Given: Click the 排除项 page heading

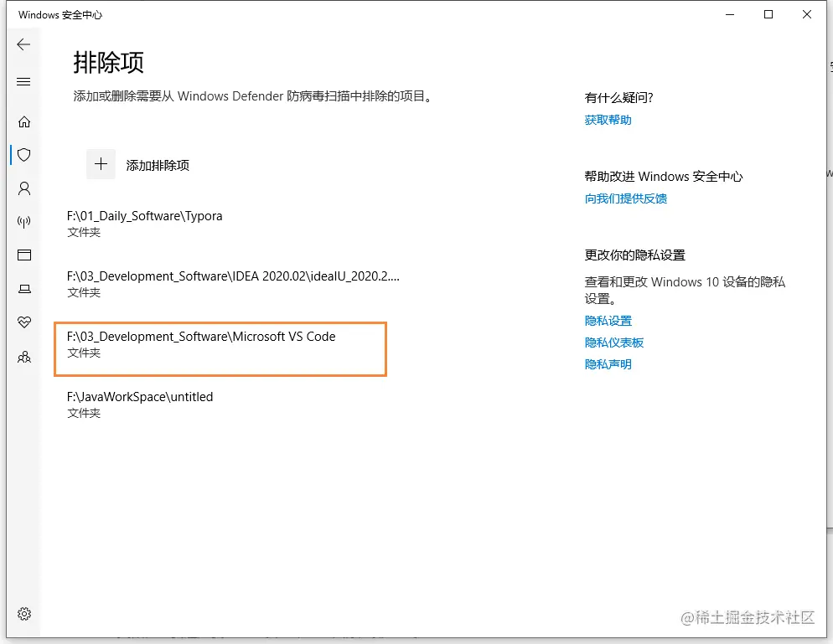Looking at the screenshot, I should point(108,63).
